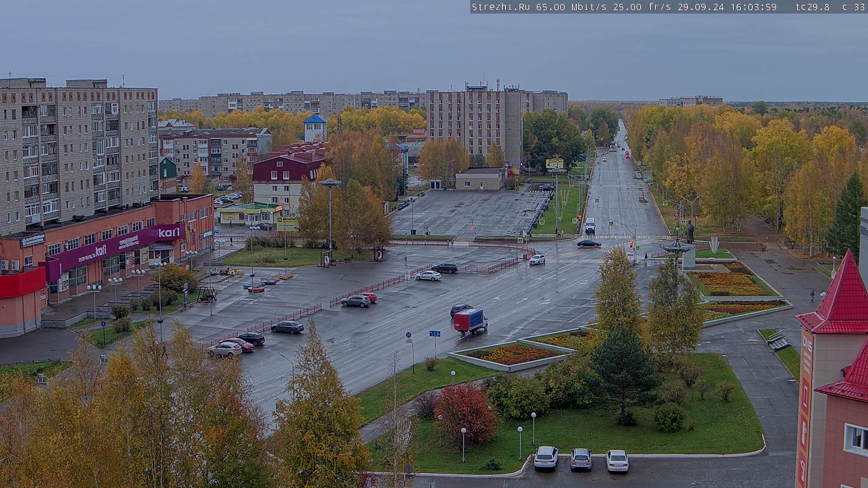The width and height of the screenshot is (868, 488).
Task: Click the 29.09.24 date stamp
Action: (700, 7)
